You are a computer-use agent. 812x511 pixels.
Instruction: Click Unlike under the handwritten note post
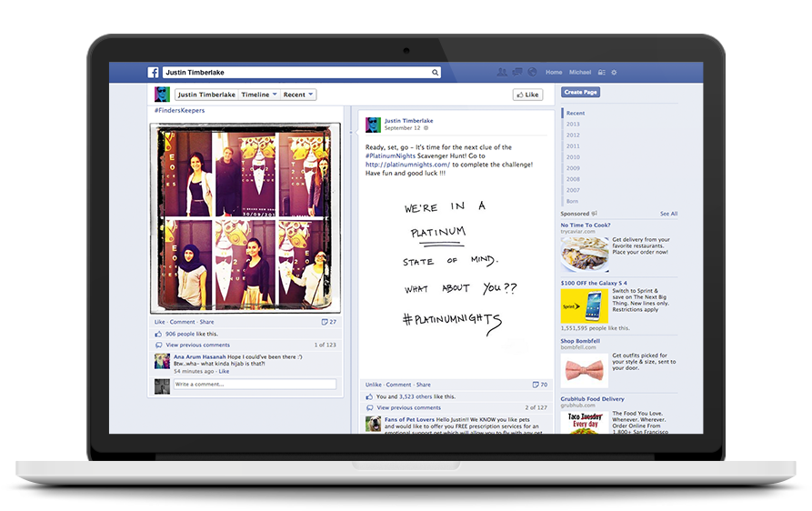pos(374,385)
